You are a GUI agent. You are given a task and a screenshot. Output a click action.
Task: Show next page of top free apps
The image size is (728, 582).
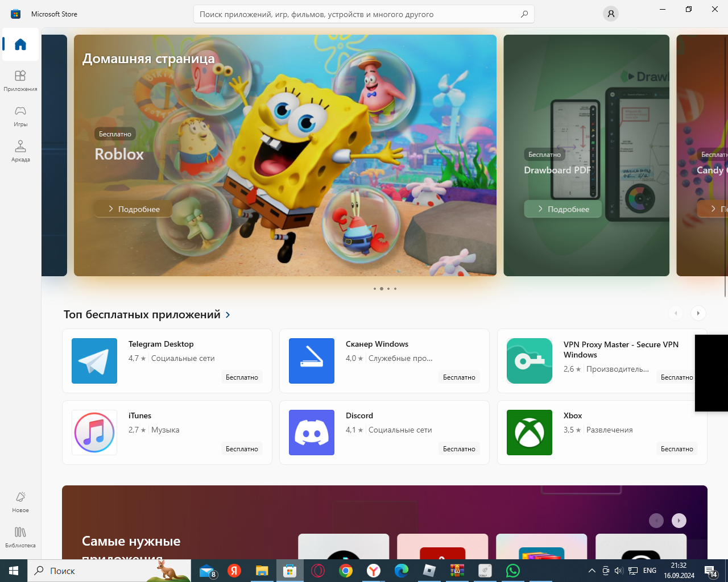point(698,313)
